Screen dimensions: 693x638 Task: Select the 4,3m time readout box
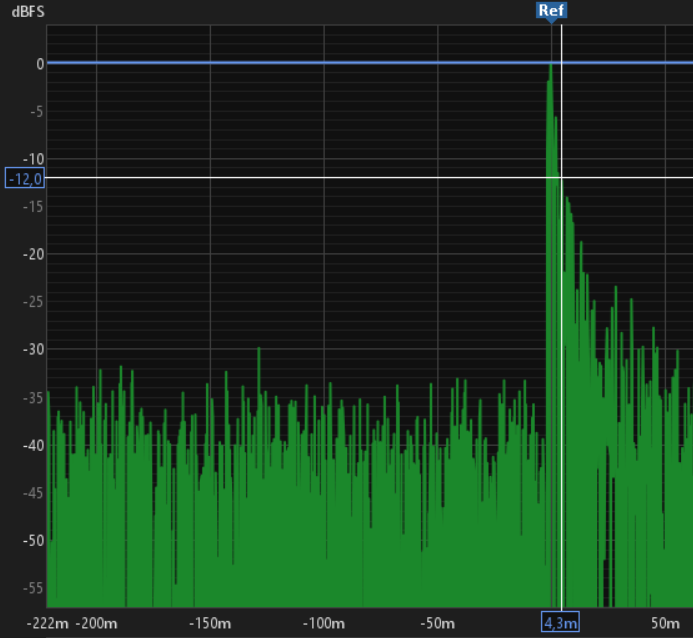[x=561, y=623]
